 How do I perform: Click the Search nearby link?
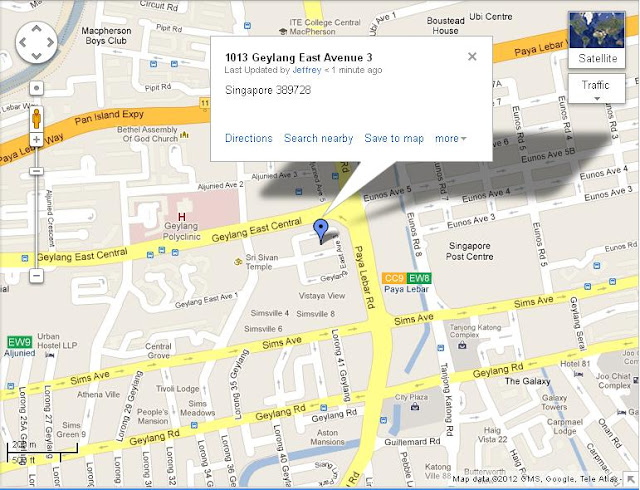click(x=318, y=138)
